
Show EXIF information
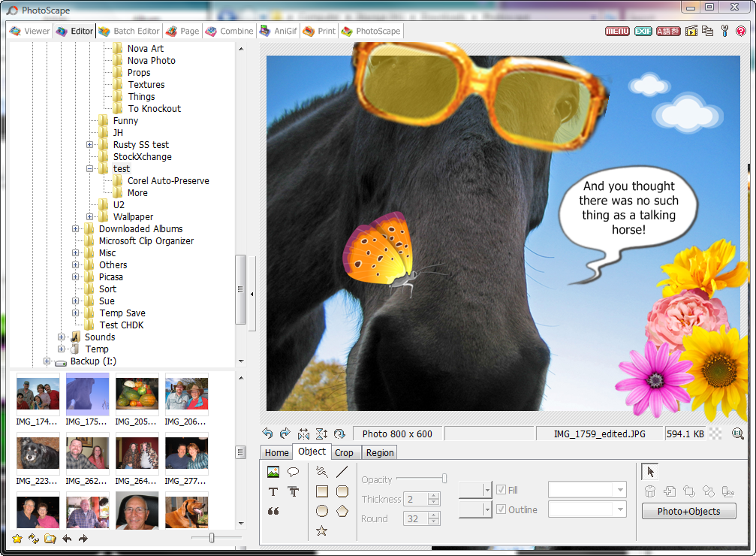643,31
